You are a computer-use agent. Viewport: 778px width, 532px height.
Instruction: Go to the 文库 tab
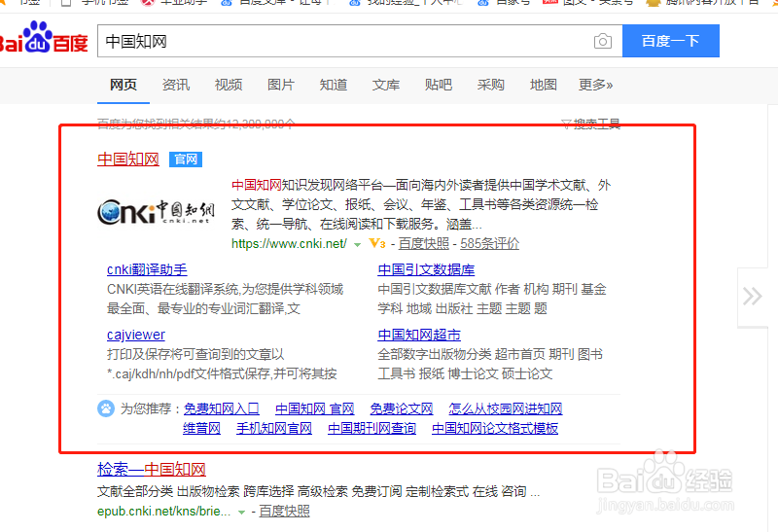click(386, 85)
